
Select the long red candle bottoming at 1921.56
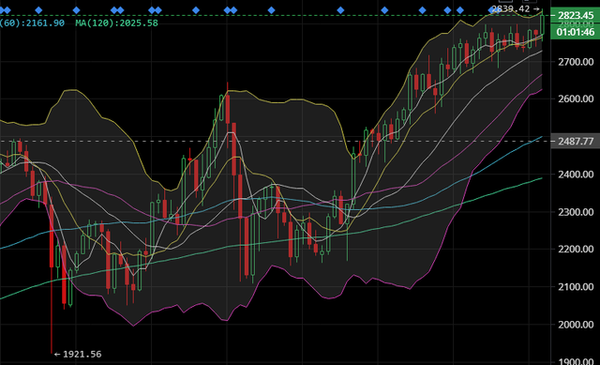(x=52, y=236)
